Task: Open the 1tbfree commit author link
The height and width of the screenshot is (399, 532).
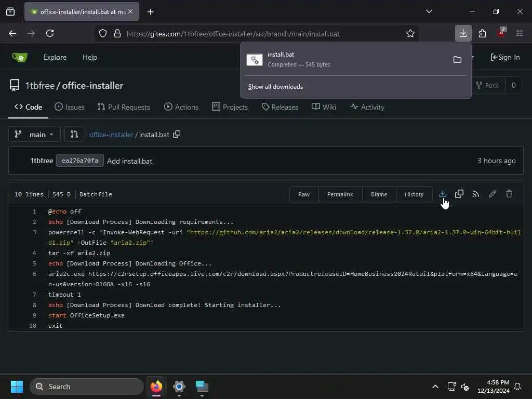Action: [42, 161]
